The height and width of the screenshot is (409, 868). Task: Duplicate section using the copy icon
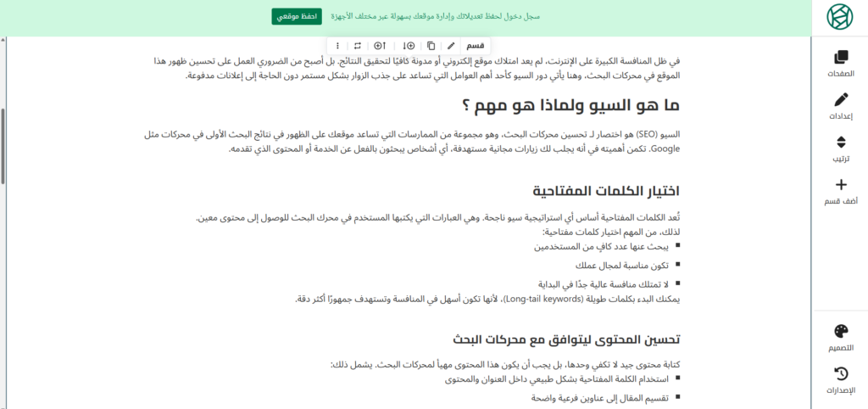click(431, 45)
